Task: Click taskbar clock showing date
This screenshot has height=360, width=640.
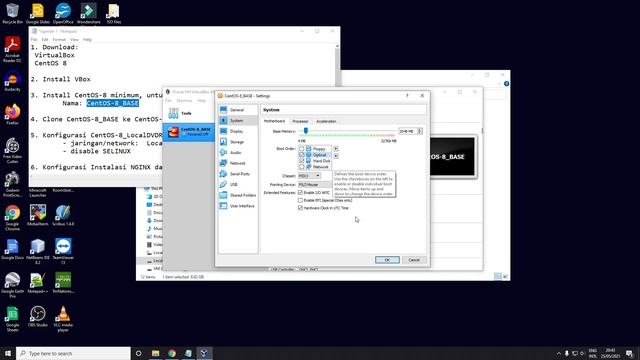Action: pos(610,353)
